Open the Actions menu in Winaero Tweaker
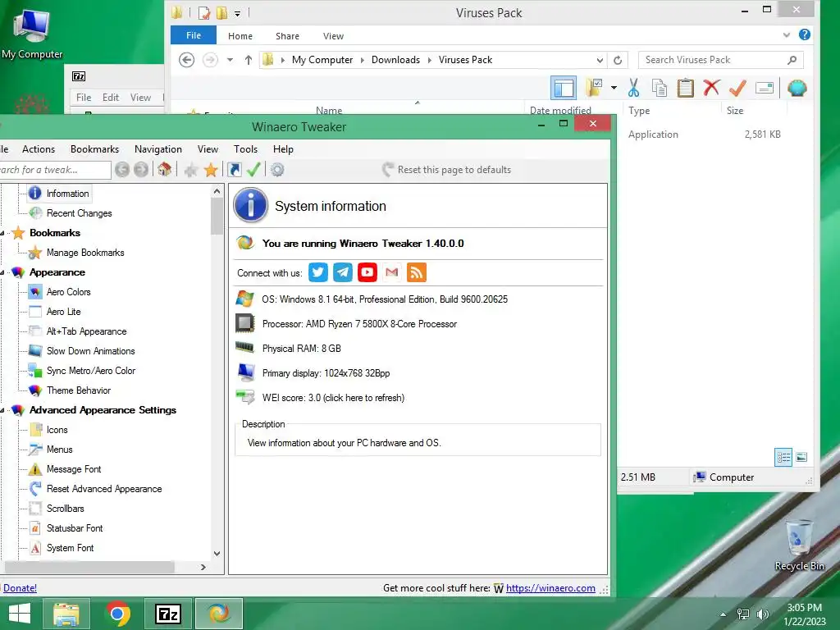The width and height of the screenshot is (840, 630). [x=39, y=149]
